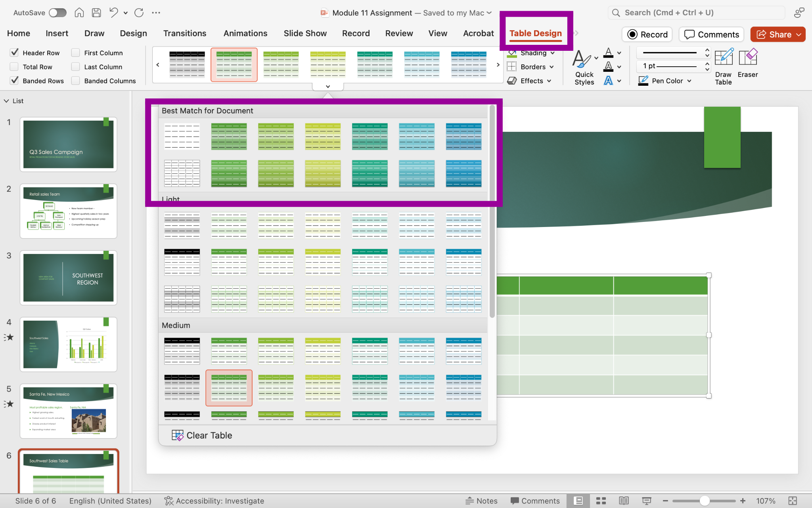812x508 pixels.
Task: Open the Undo history dropdown arrow
Action: coord(126,13)
